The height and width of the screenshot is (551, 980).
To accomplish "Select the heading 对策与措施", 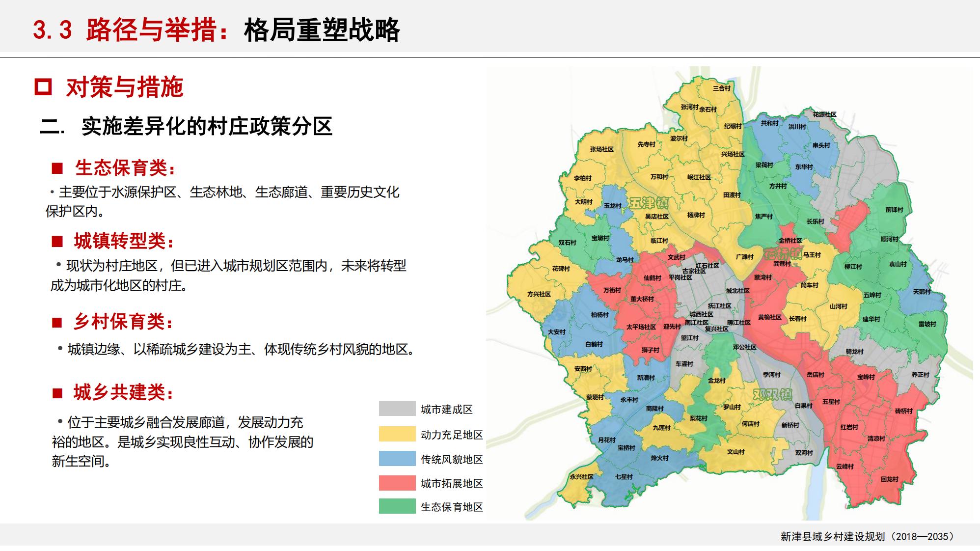I will click(x=125, y=87).
